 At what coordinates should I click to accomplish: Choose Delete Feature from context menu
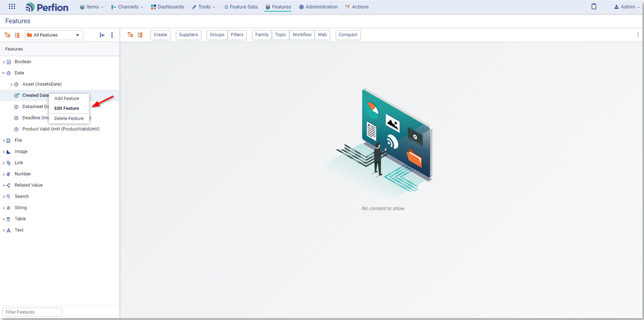(x=69, y=119)
